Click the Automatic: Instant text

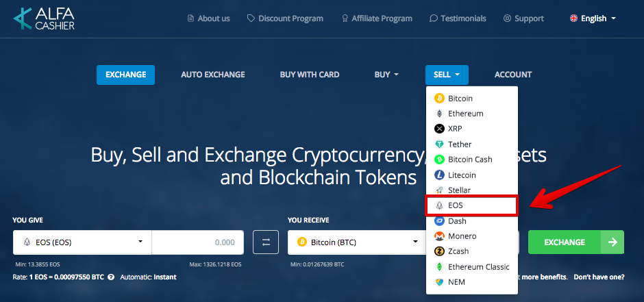point(148,277)
